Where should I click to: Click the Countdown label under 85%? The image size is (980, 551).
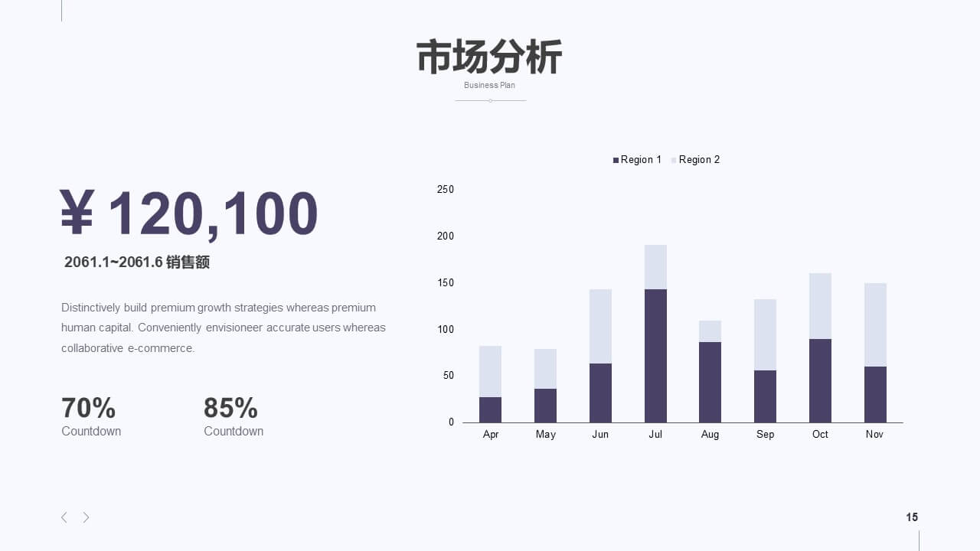coord(234,432)
